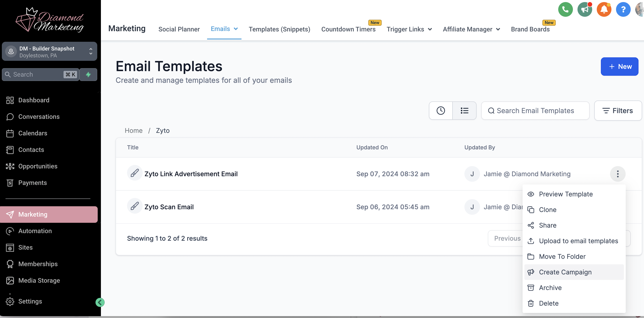Click the Title column header
The width and height of the screenshot is (644, 318).
[x=133, y=147]
